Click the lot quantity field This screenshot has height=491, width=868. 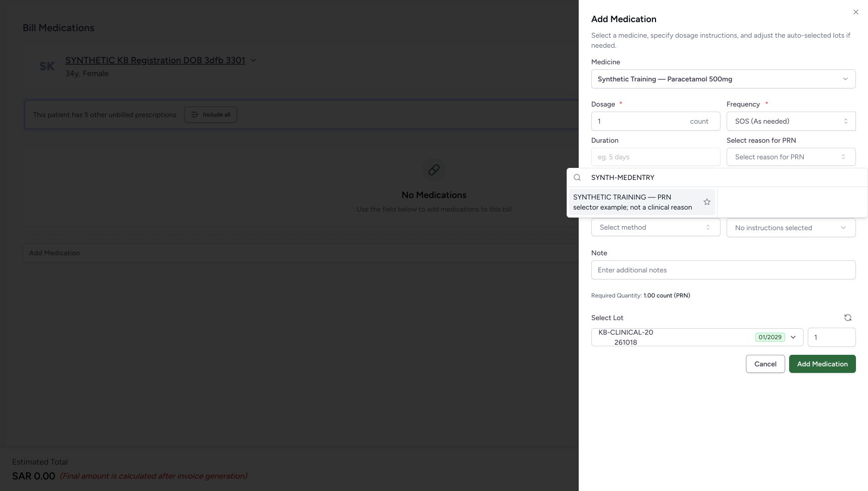(x=831, y=337)
